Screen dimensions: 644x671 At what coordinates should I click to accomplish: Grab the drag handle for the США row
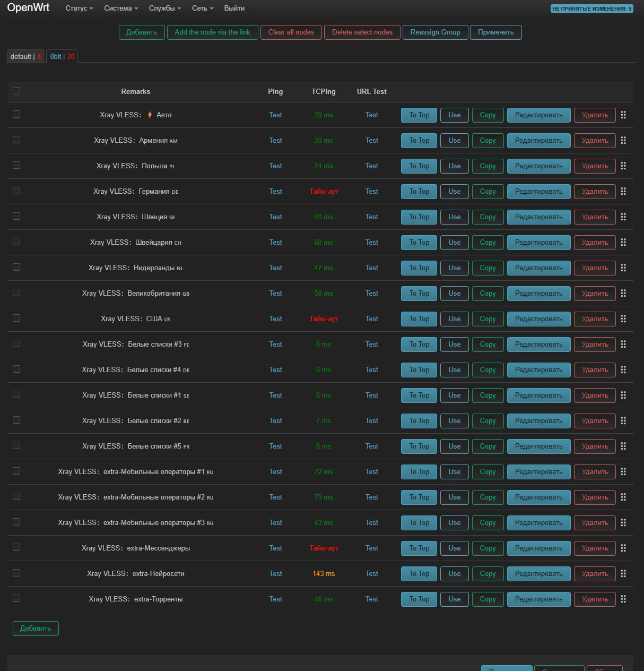click(x=623, y=319)
